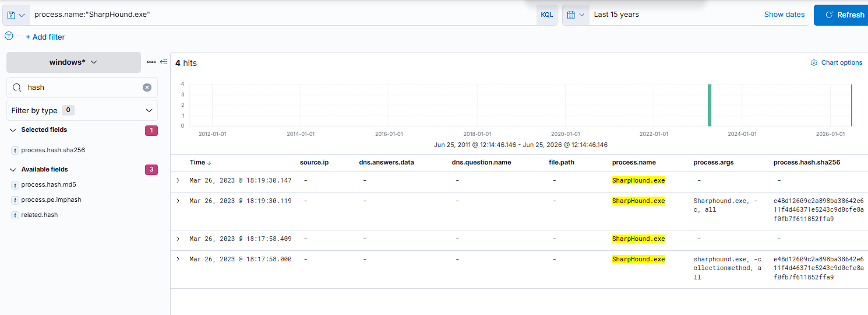Screen dimensions: 868x315
Task: Click the process.hash.sha256 selected field
Action: pyautogui.click(x=53, y=150)
